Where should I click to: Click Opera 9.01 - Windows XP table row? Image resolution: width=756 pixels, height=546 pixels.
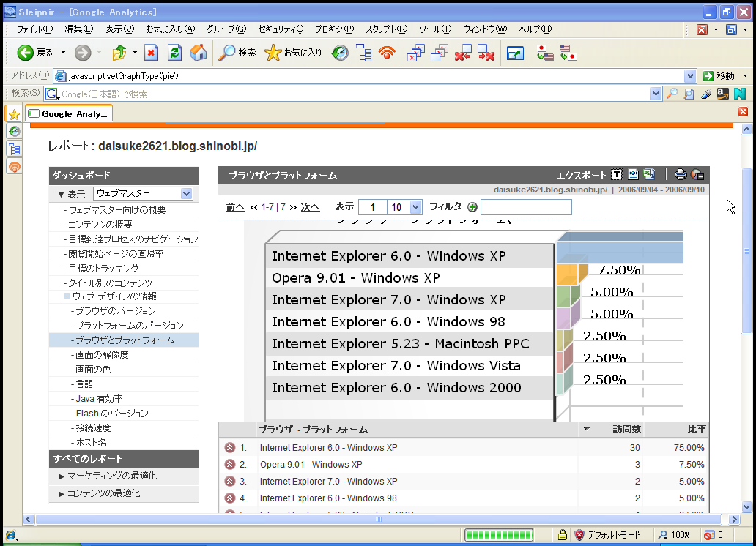(x=464, y=465)
